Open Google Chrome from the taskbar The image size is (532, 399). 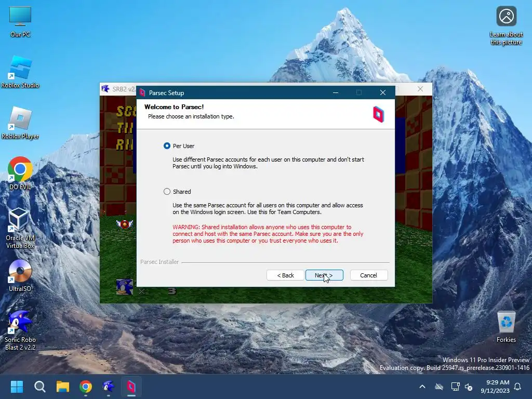point(86,387)
